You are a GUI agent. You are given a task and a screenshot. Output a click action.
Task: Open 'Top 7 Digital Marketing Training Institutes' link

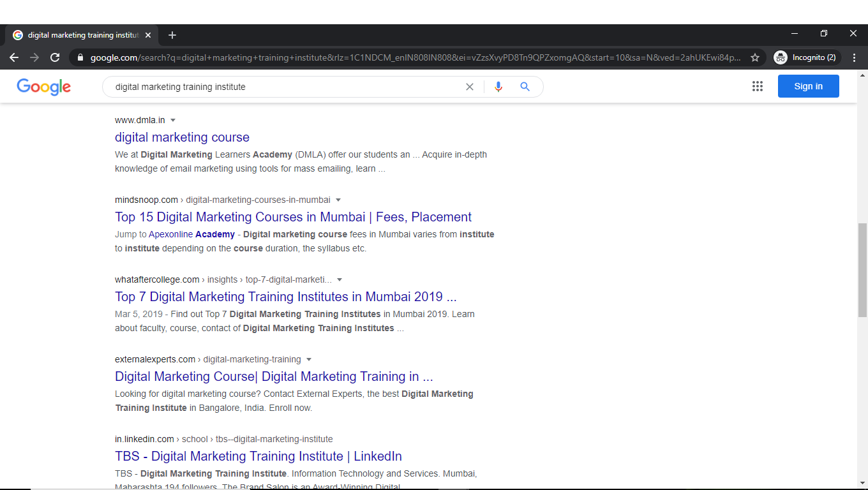[285, 297]
